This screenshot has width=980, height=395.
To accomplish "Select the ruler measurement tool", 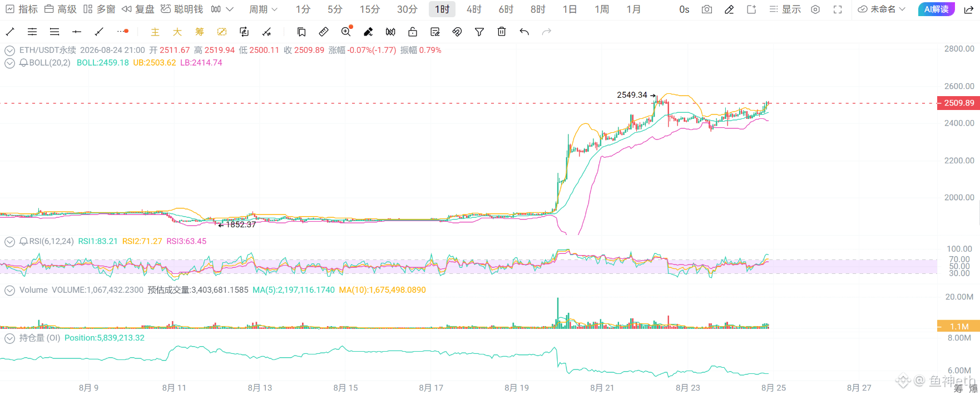I will coord(324,32).
